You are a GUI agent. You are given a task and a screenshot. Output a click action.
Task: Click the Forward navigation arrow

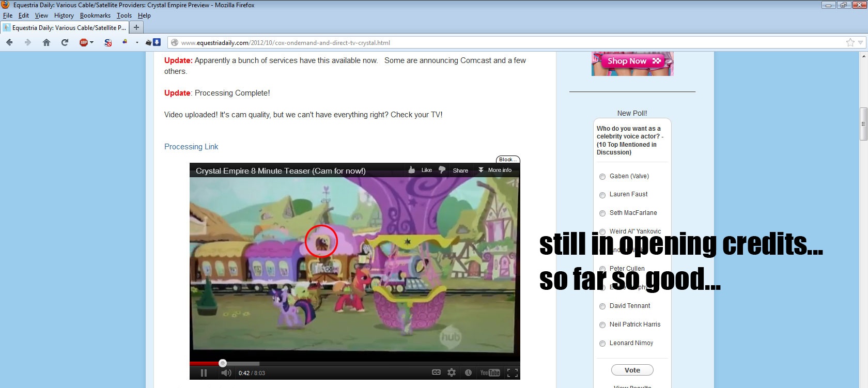(28, 42)
